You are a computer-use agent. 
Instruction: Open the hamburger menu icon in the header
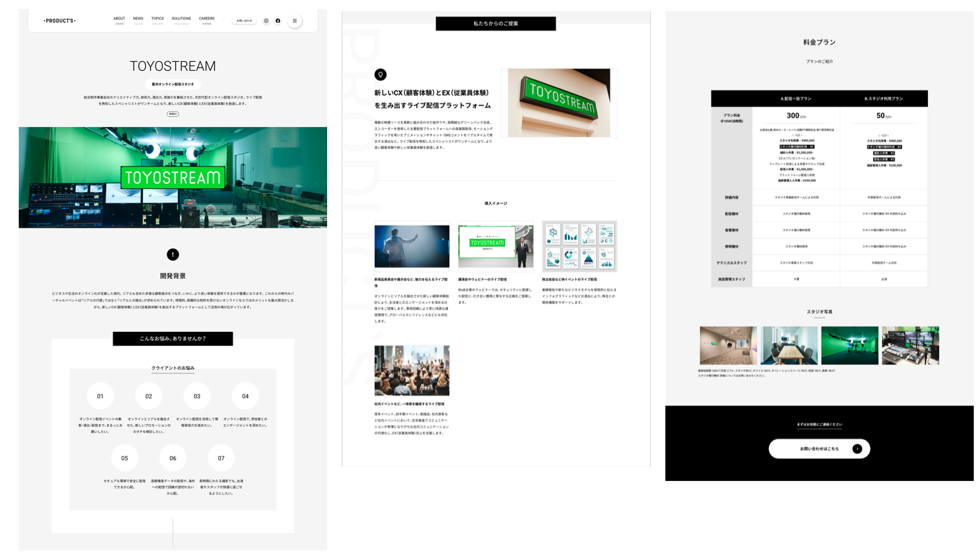pyautogui.click(x=294, y=21)
